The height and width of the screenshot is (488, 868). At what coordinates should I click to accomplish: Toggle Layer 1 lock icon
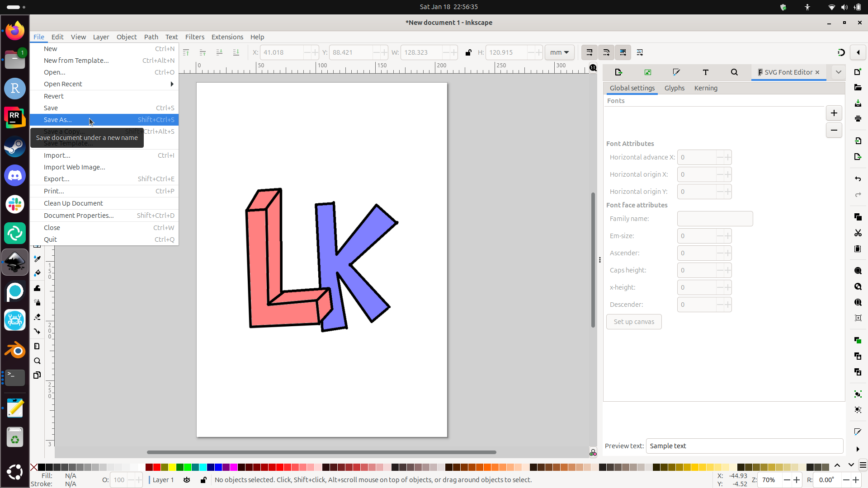(x=203, y=480)
